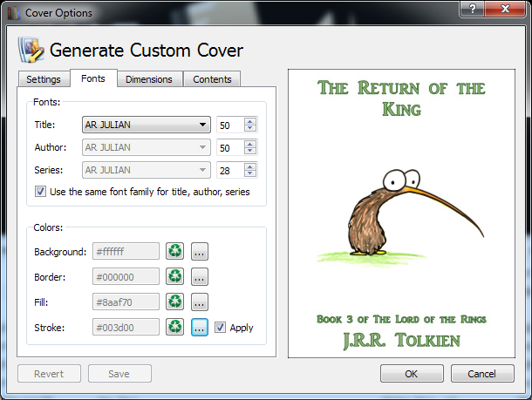This screenshot has width=532, height=400.
Task: Click the Stroke color #003d00 field
Action: [x=126, y=327]
